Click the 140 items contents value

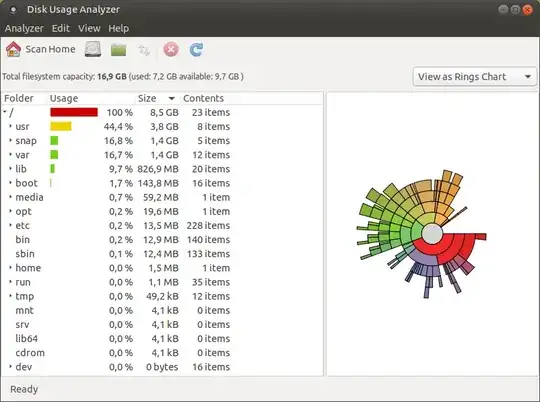(x=208, y=239)
